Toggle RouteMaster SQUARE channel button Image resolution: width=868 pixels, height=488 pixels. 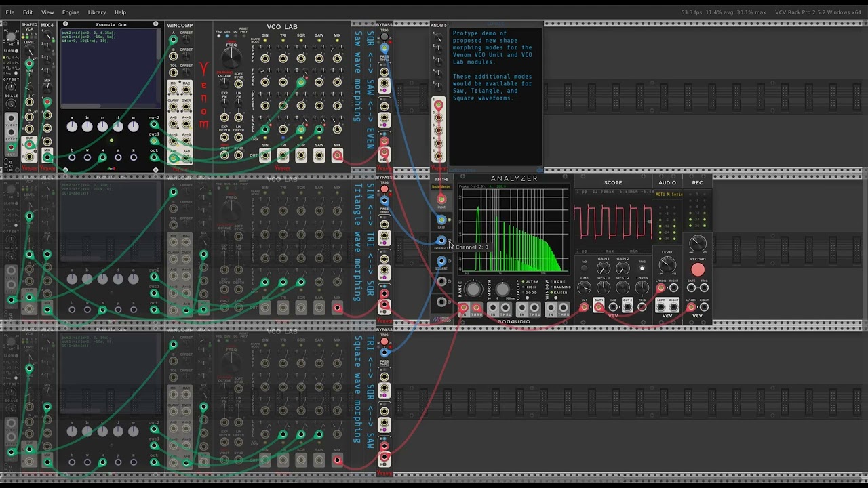point(449,261)
